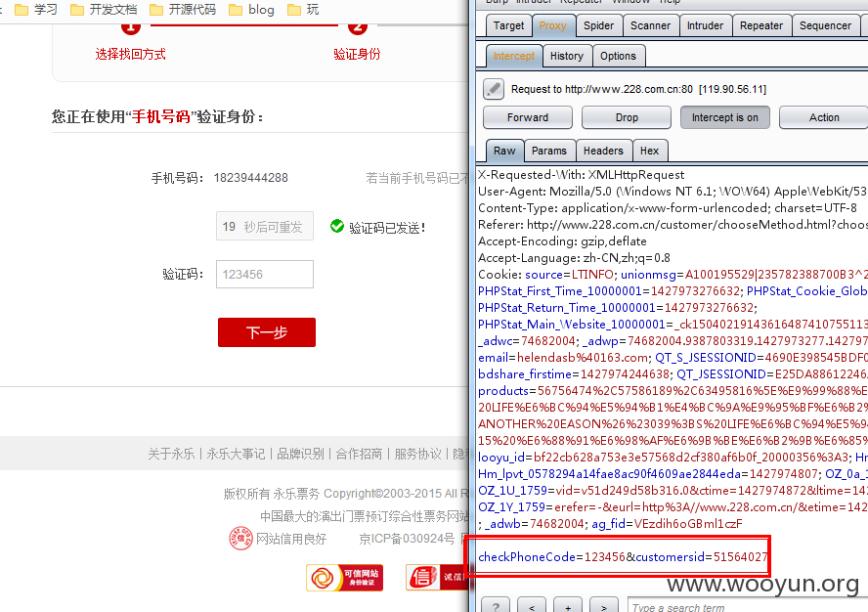Drop the intercepted request
Screen dimensions: 868x612
click(627, 117)
